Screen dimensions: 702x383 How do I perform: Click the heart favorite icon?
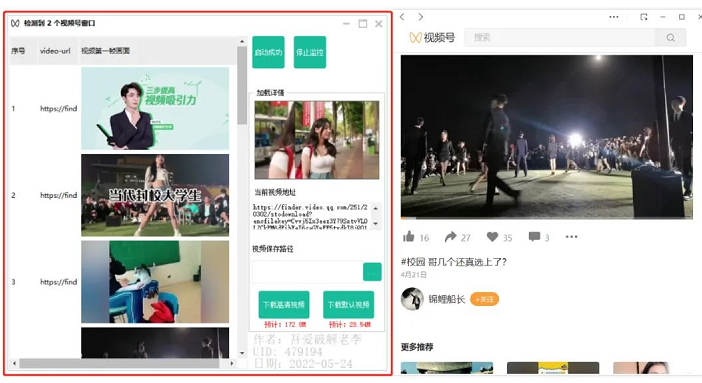pyautogui.click(x=492, y=237)
